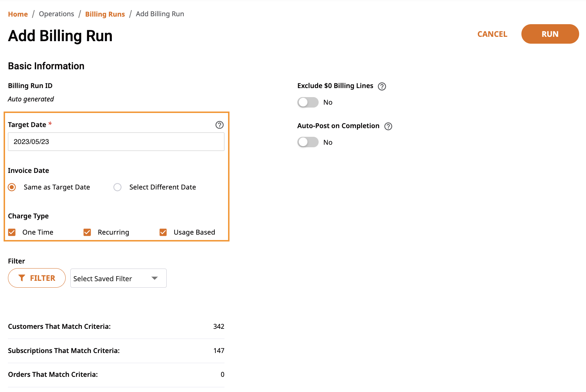586x392 pixels.
Task: Choose Select Different Date radio option
Action: point(117,187)
